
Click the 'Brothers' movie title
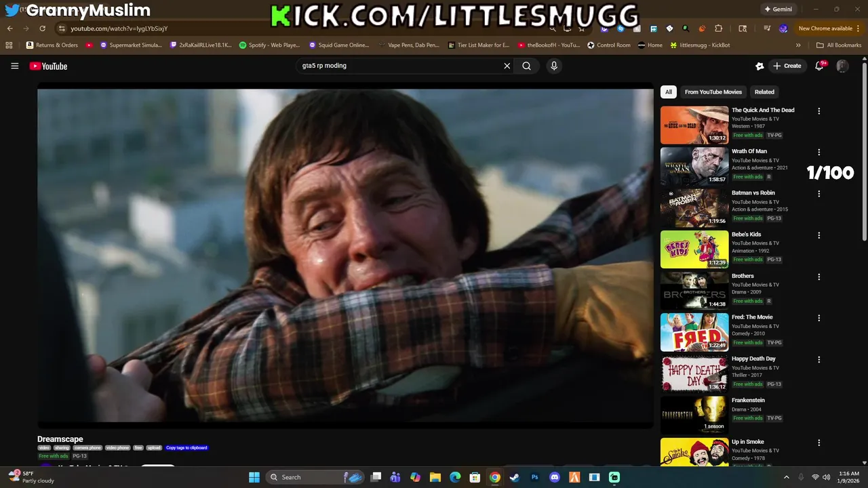point(743,276)
